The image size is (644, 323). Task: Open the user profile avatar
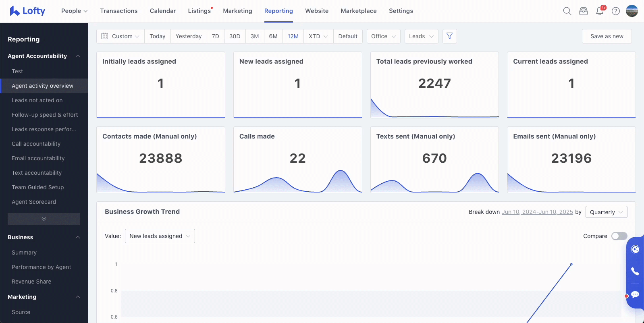(x=632, y=11)
